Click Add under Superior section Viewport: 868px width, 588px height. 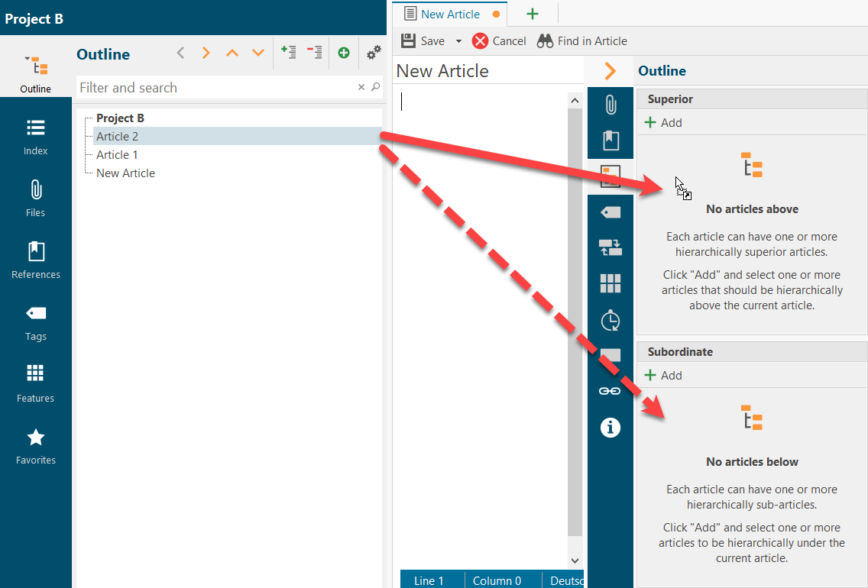point(663,123)
